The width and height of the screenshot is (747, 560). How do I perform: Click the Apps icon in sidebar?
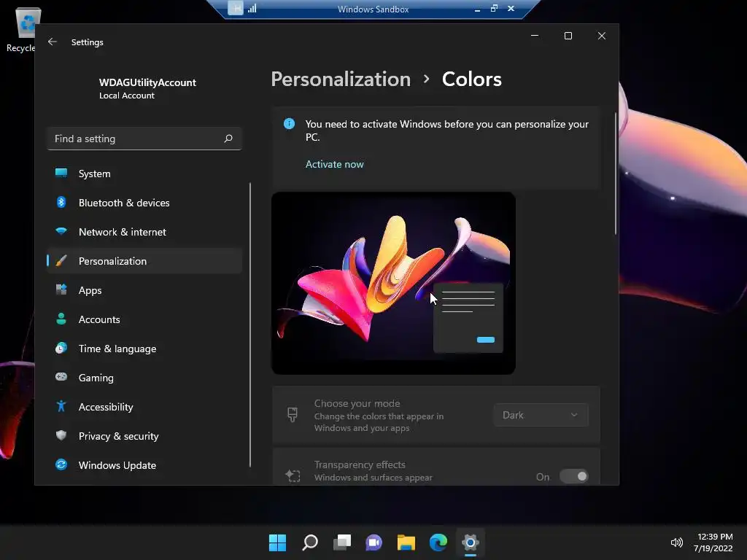click(61, 289)
